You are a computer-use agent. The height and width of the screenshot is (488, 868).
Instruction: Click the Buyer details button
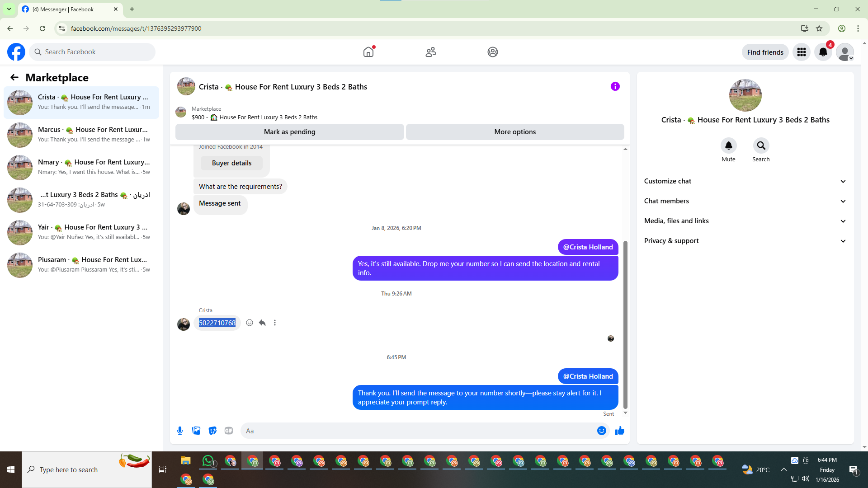pyautogui.click(x=231, y=163)
